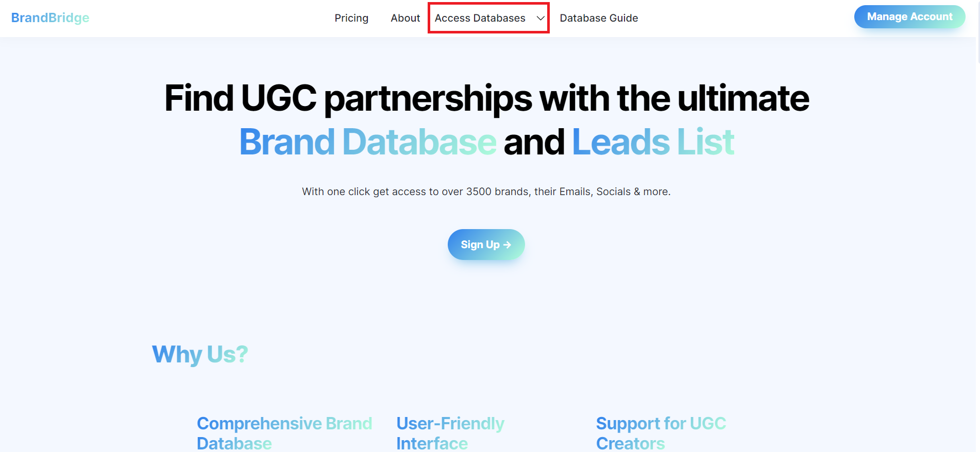
Task: Select the Comprehensive Brand Database heading
Action: coord(284,433)
